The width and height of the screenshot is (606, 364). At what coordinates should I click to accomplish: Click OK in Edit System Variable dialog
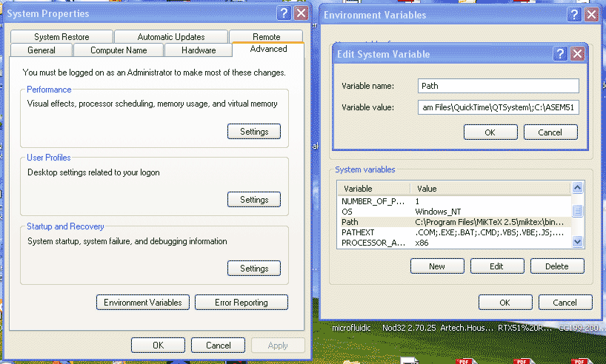click(x=490, y=132)
